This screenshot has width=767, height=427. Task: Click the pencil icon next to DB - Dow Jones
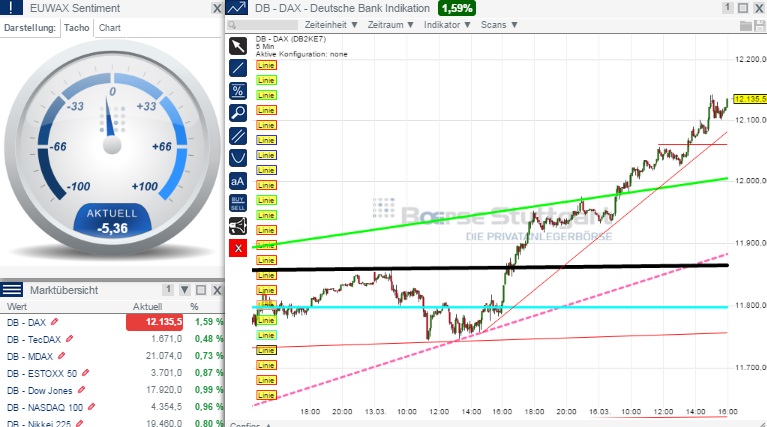(81, 390)
